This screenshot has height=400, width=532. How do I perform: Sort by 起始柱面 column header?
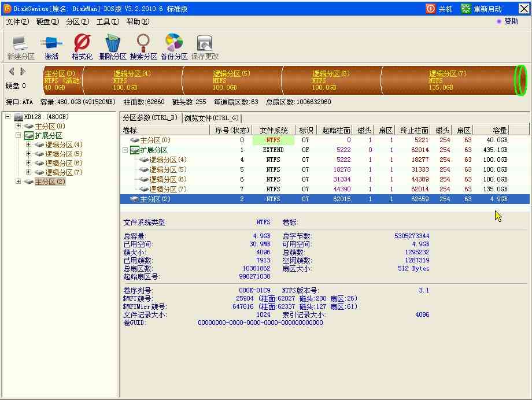point(336,130)
